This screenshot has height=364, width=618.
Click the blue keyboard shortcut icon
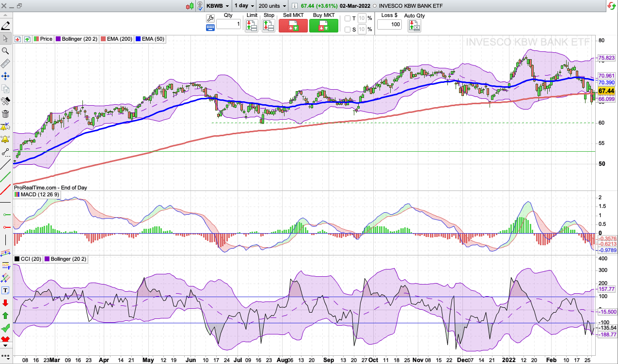coord(210,28)
